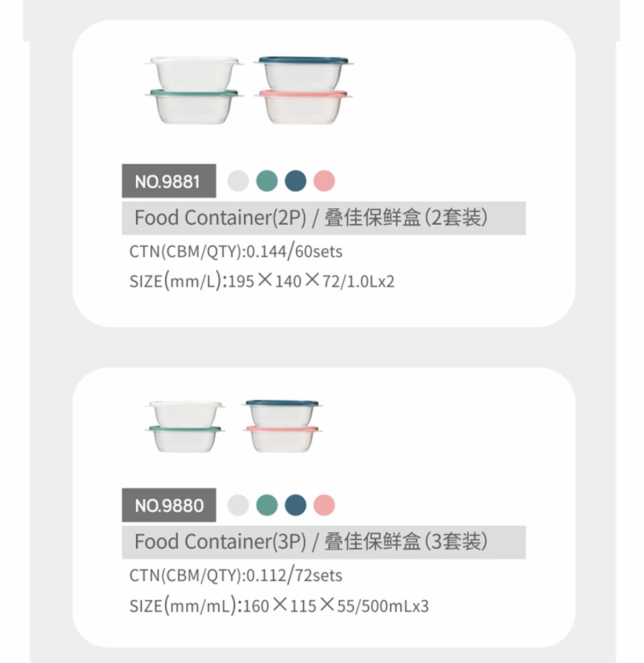Click the navy-lid container image in NO.9881
This screenshot has width=644, height=663.
pyautogui.click(x=304, y=71)
